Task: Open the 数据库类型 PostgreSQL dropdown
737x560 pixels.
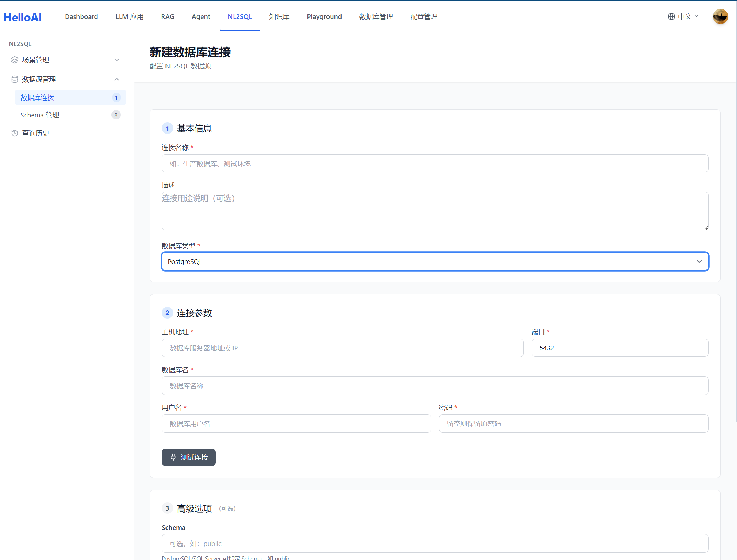Action: (435, 261)
